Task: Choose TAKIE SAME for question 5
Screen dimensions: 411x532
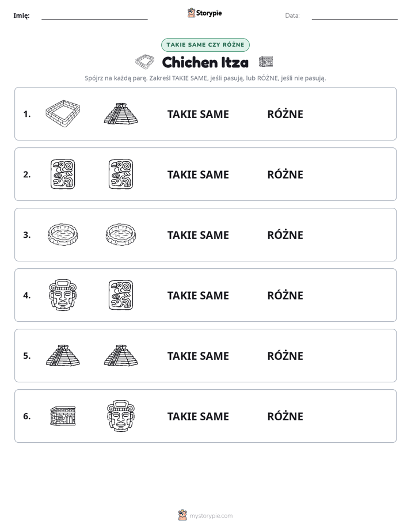Action: pos(198,356)
